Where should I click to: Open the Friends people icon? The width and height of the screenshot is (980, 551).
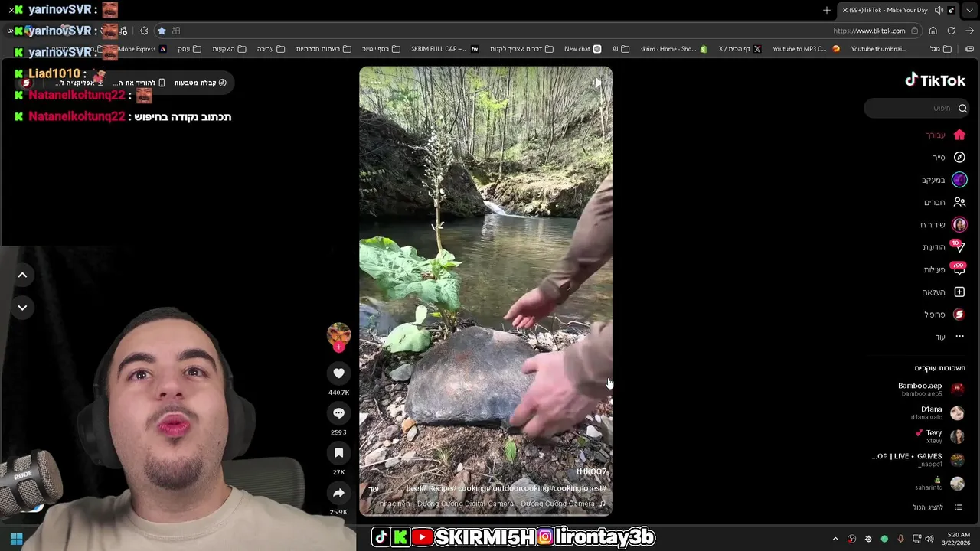pos(959,202)
